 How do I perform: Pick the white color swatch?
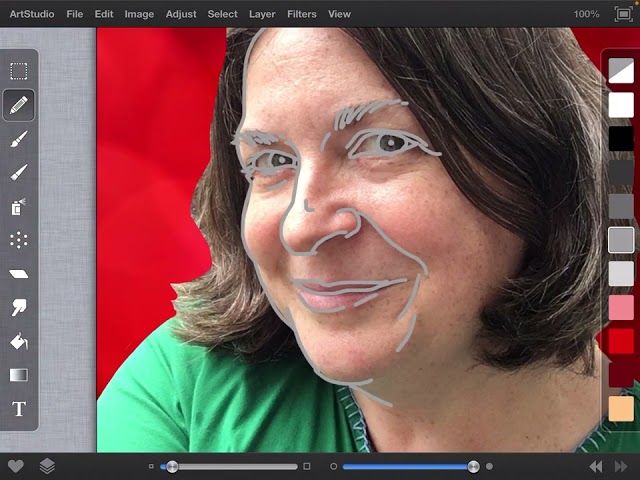point(621,104)
